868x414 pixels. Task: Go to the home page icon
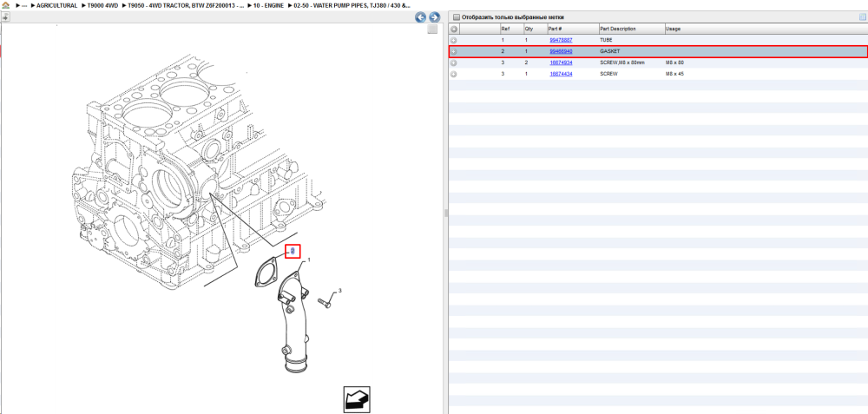tap(5, 5)
